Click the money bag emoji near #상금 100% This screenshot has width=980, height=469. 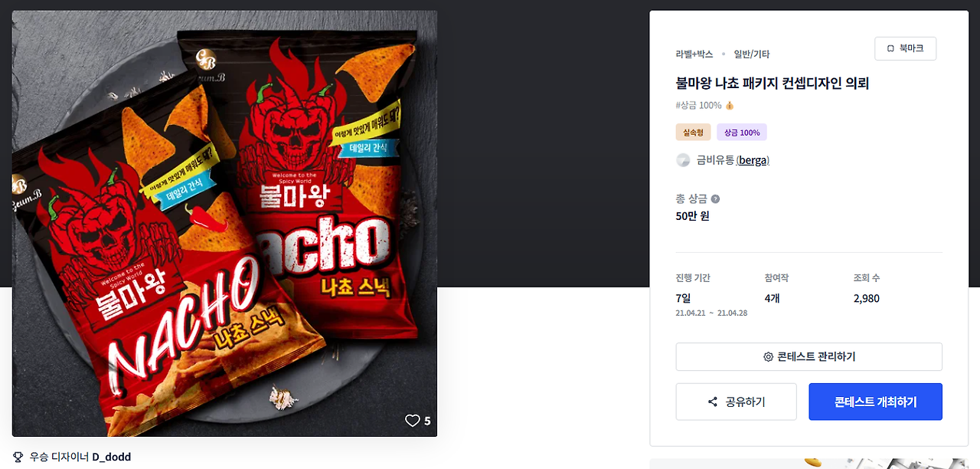coord(730,105)
